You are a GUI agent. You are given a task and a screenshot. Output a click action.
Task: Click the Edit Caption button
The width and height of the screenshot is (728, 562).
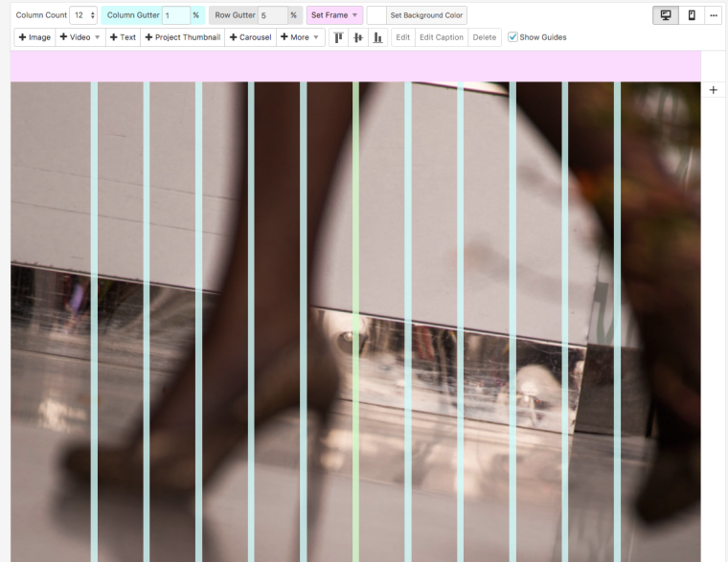(441, 37)
